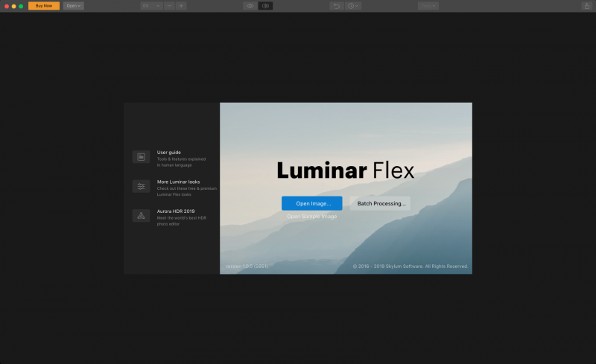Click the Skylum Software copyright text
Viewport: 596px width, 364px height.
tap(410, 266)
